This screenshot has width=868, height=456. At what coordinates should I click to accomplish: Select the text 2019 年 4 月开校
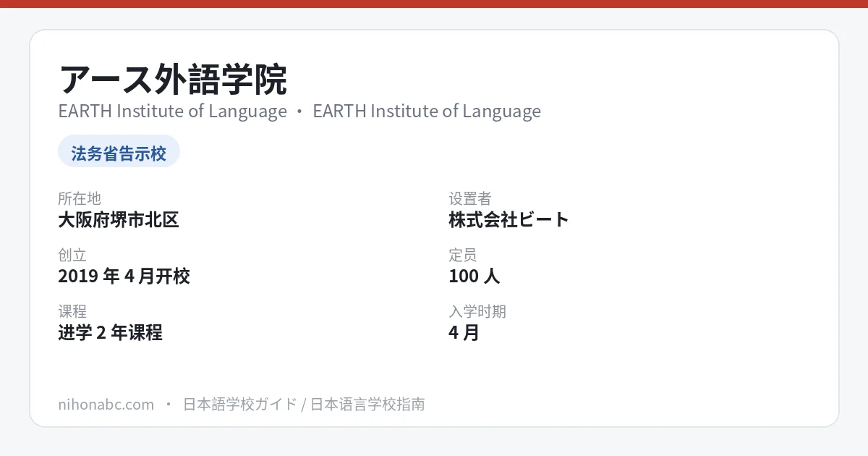coord(124,276)
